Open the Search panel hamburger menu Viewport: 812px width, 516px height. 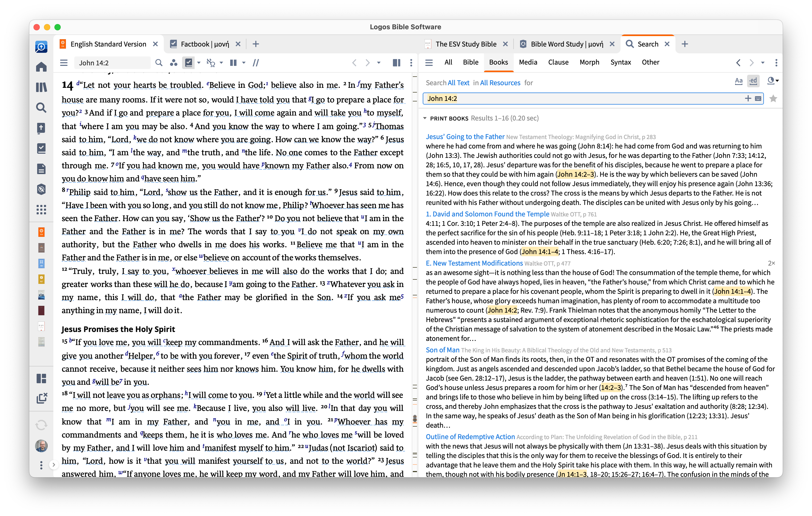pyautogui.click(x=429, y=63)
